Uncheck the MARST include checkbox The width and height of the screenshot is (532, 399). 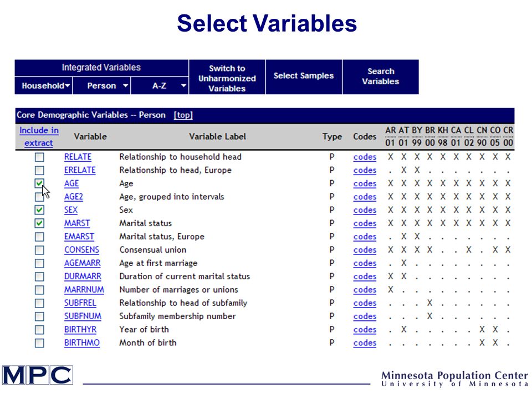tap(39, 223)
